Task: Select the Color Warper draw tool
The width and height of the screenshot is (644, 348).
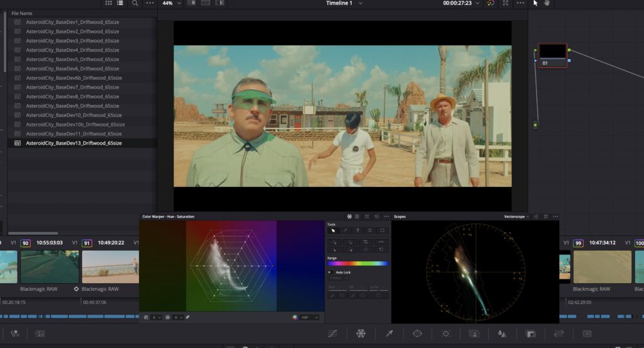Action: click(x=345, y=230)
